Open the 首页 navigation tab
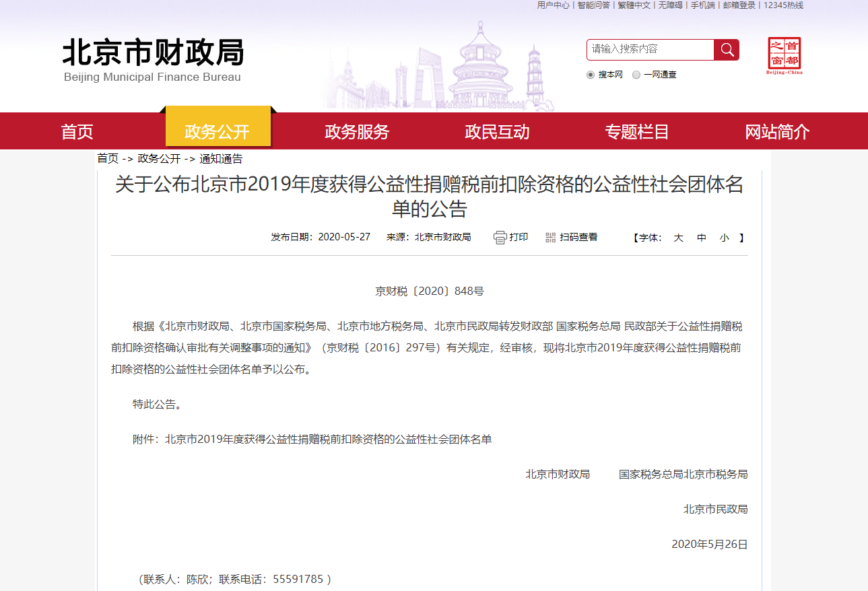 77,132
